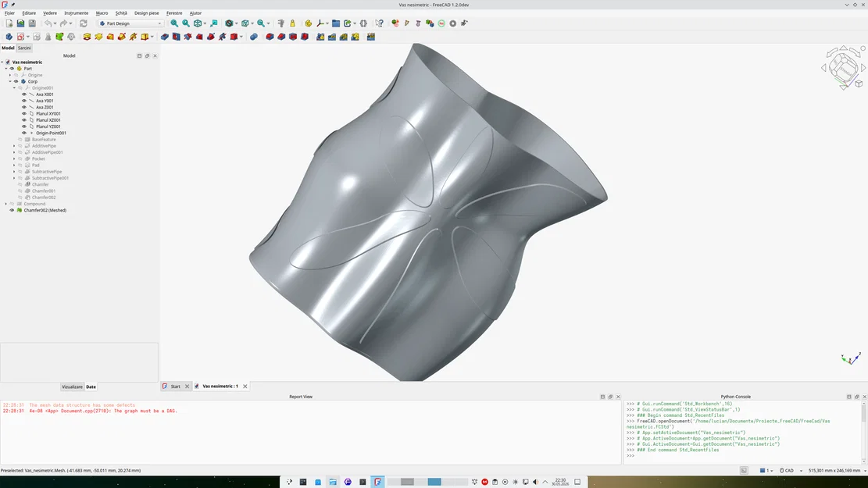Open the CAD navigation style dropdown

pos(791,470)
